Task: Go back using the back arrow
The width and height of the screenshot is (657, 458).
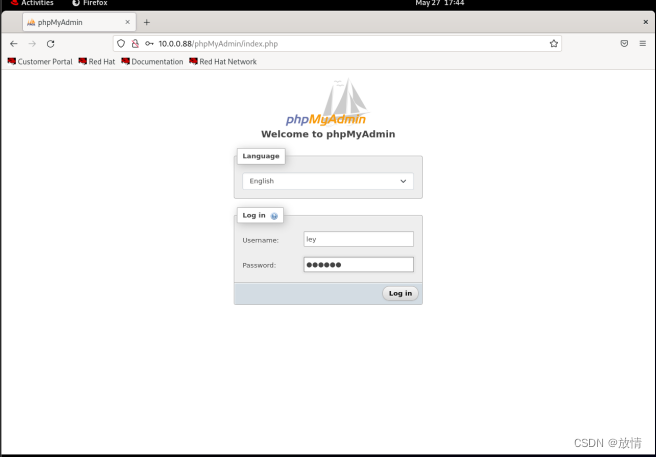Action: tap(14, 44)
